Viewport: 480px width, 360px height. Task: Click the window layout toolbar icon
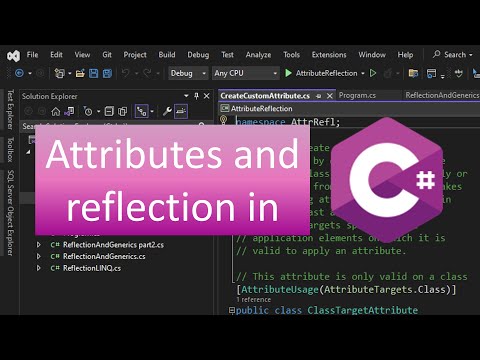point(431,73)
